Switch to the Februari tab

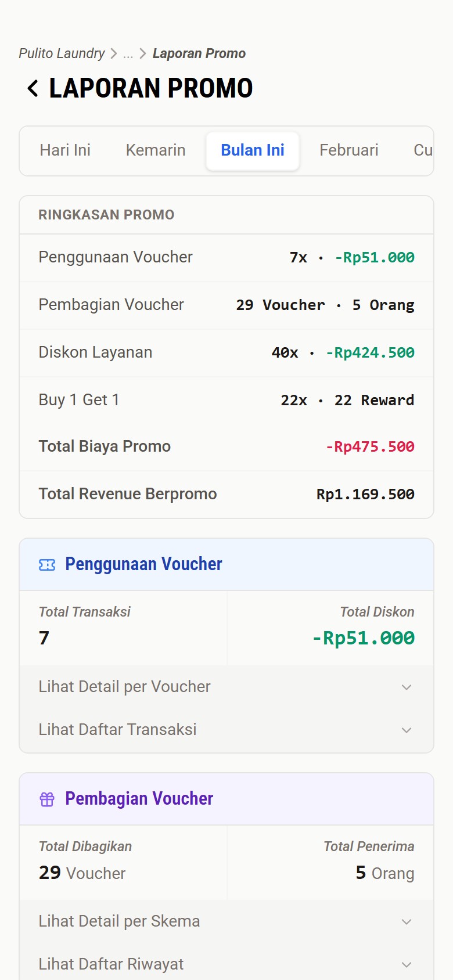coord(348,150)
